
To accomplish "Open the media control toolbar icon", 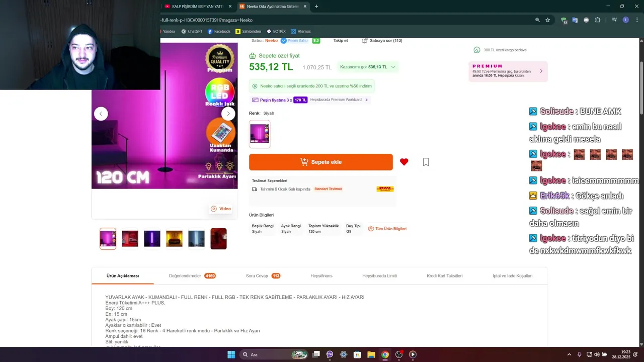I will click(x=614, y=20).
